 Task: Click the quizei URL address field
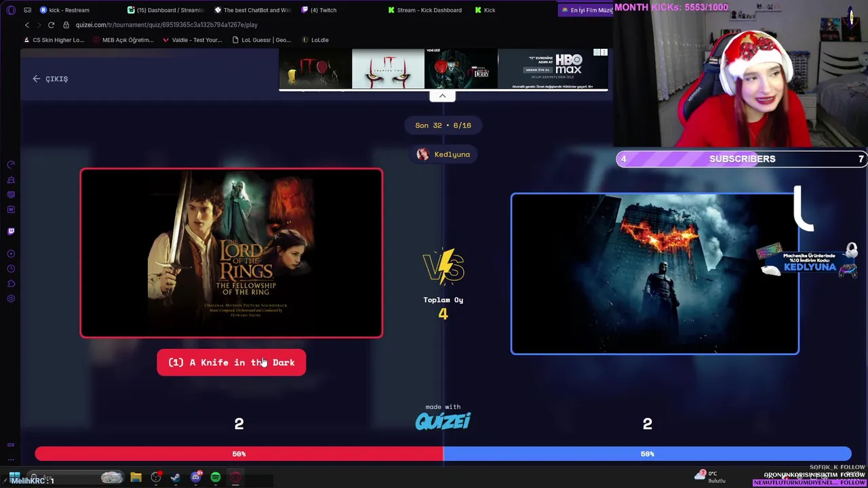(167, 25)
